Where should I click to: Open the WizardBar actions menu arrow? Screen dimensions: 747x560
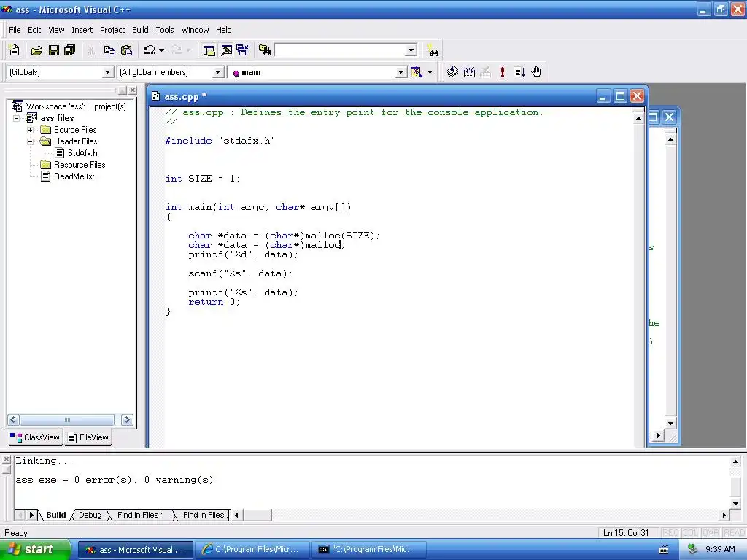point(430,72)
